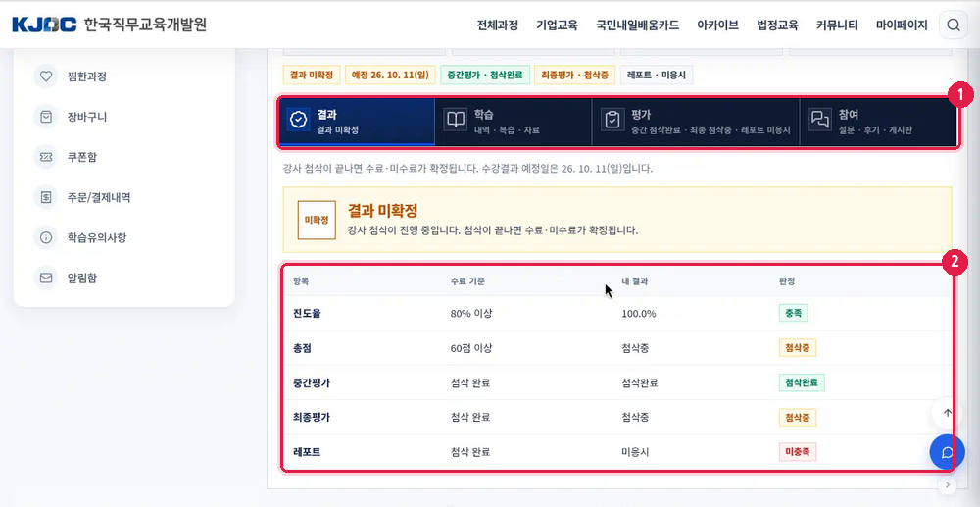Click the 80% 이상 criterion cell
980x507 pixels.
click(470, 313)
